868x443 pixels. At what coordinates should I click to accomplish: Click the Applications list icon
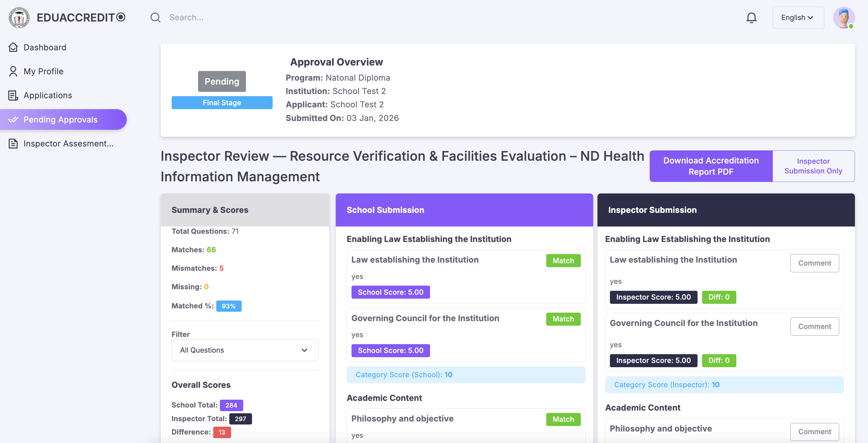coord(13,95)
